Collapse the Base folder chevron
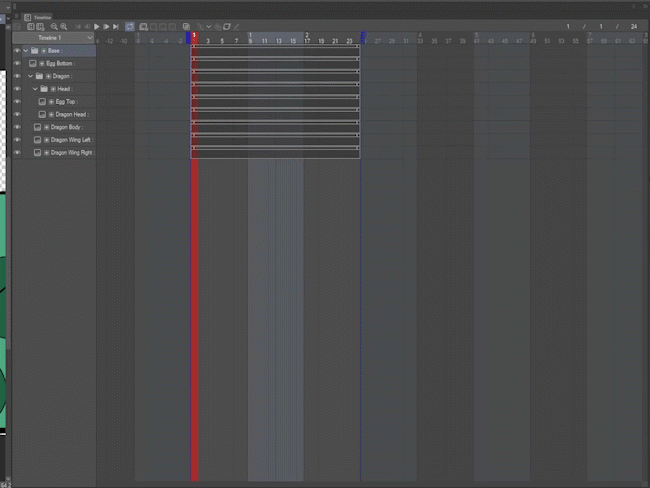The image size is (650, 488). (x=26, y=51)
